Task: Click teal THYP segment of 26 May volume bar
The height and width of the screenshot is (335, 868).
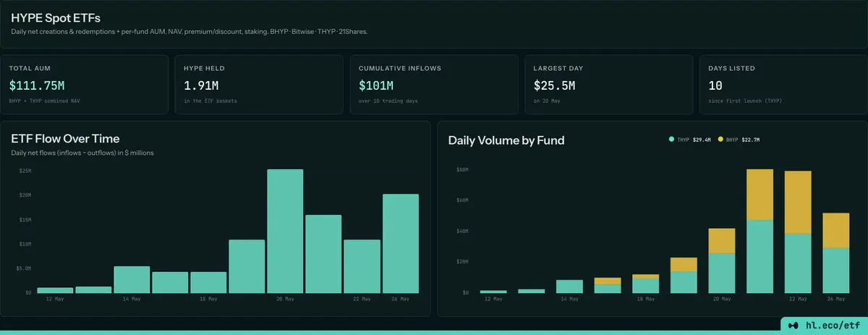Action: 835,271
